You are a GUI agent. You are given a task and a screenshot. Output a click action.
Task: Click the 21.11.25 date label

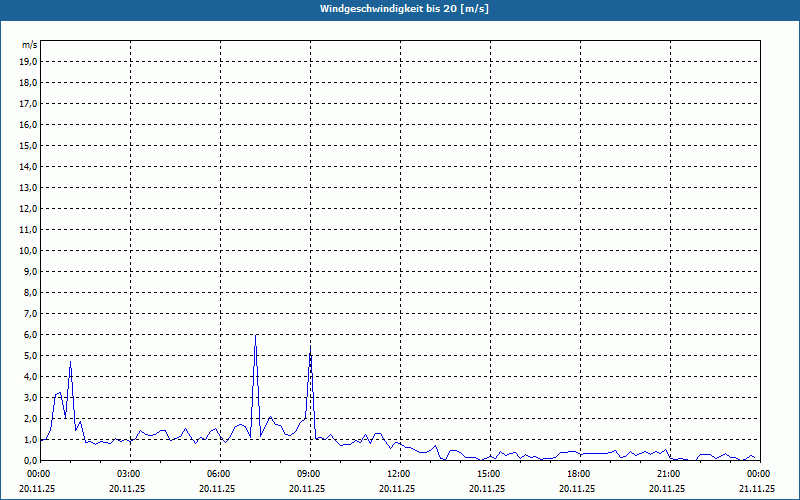755,489
